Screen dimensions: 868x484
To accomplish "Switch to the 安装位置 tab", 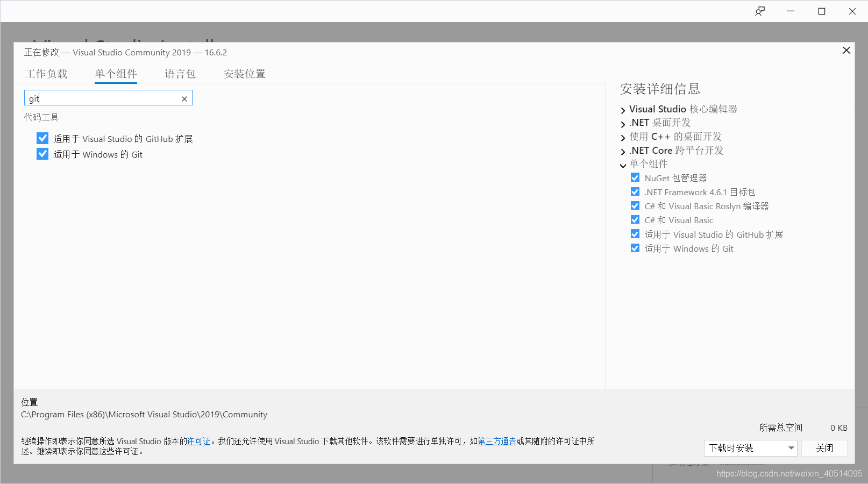I will [x=244, y=74].
